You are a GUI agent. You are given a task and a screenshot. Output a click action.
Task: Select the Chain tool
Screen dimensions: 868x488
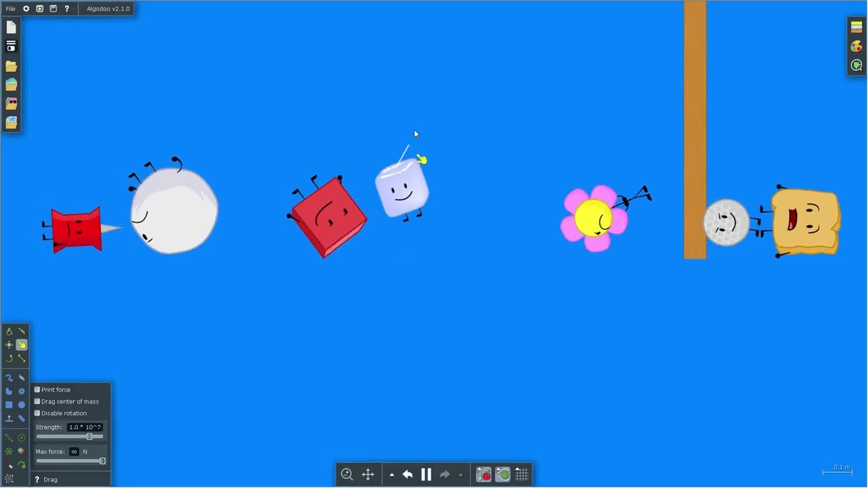coord(22,418)
